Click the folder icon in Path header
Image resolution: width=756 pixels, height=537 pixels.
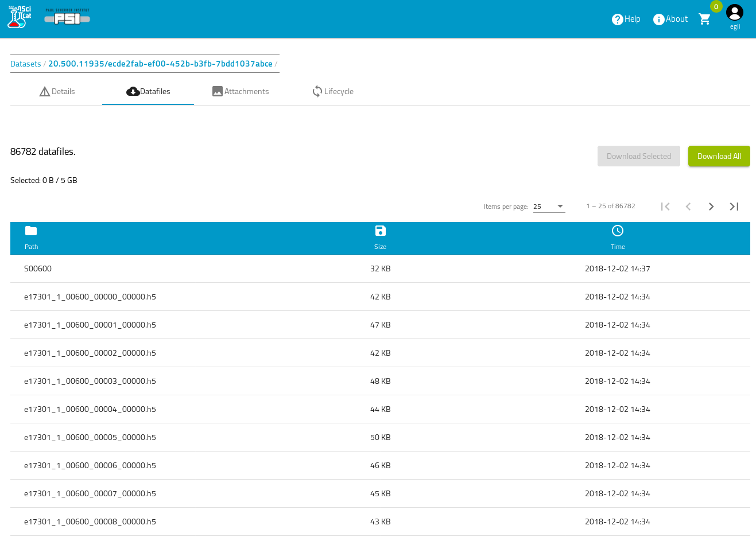click(x=31, y=231)
